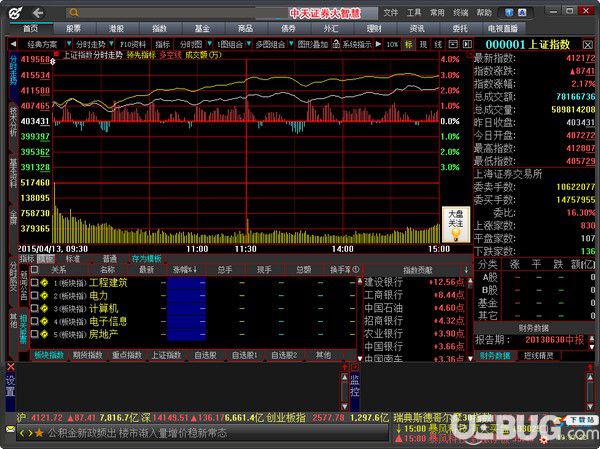Switch to the 自选股1 bottom tab

pyautogui.click(x=245, y=355)
